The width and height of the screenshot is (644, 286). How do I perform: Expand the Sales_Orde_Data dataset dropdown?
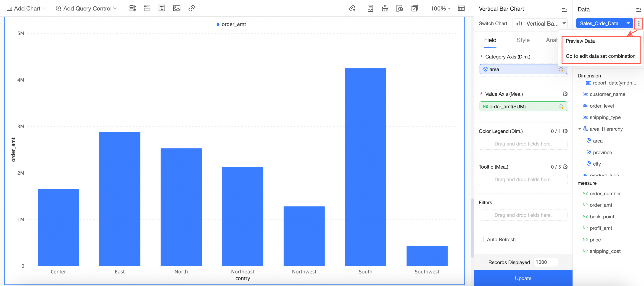(x=628, y=23)
